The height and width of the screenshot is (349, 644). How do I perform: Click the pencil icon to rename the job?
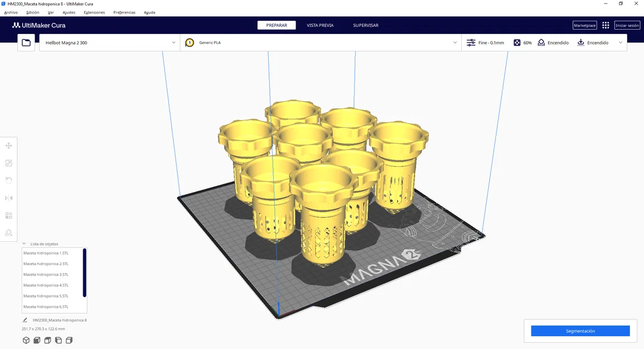(25, 320)
